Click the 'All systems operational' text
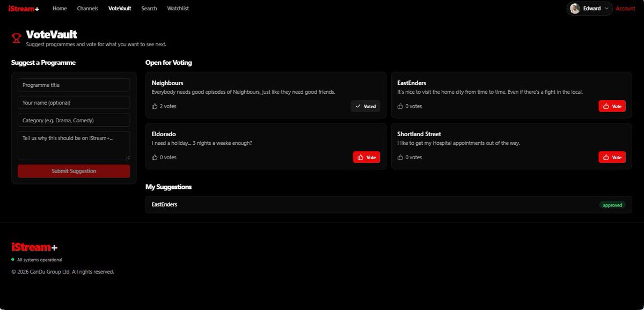 [40, 260]
